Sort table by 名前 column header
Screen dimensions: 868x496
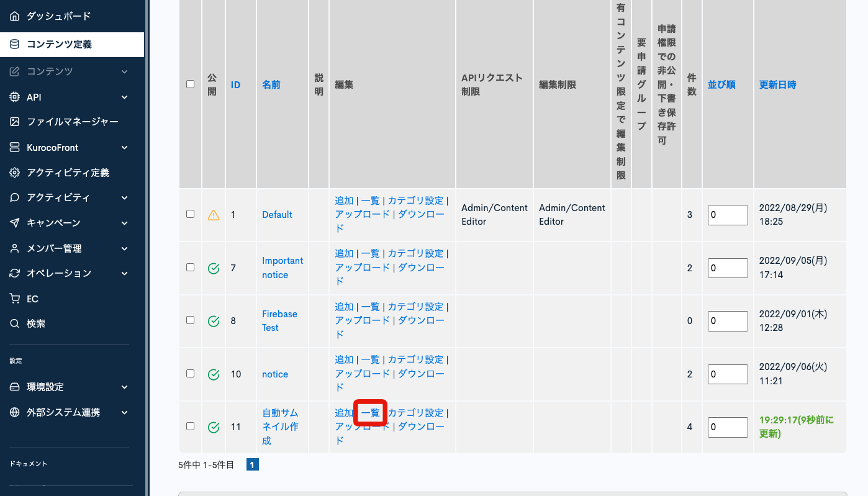[271, 84]
